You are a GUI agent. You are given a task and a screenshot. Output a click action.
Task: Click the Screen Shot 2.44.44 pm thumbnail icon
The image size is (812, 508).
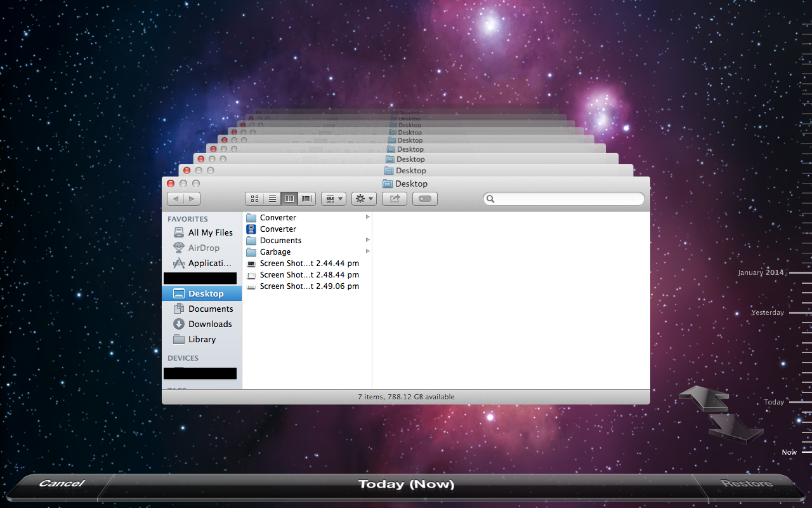(x=251, y=263)
